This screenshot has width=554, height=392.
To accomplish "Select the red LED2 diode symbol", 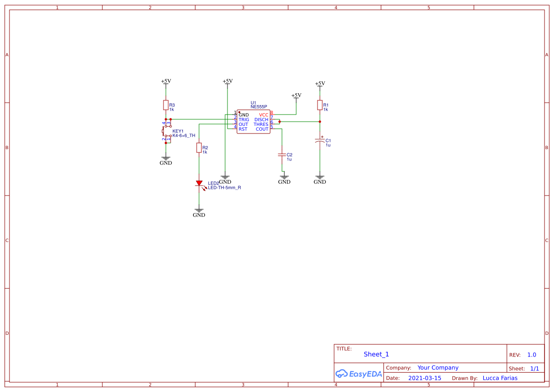I will click(x=199, y=183).
